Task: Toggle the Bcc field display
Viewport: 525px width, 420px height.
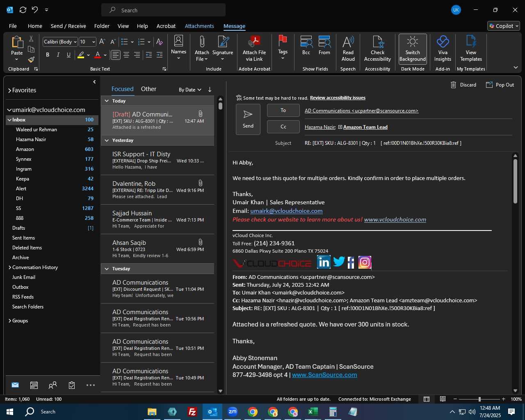Action: [x=306, y=45]
